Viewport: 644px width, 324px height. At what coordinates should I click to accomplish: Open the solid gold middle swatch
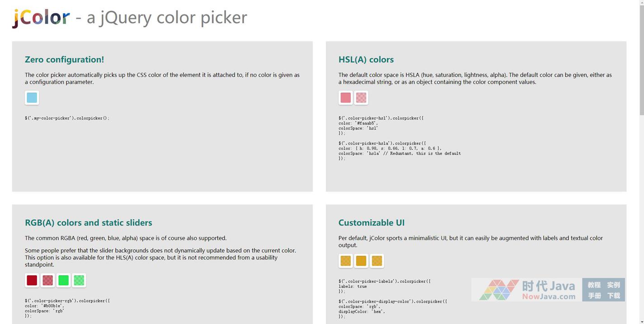point(361,261)
